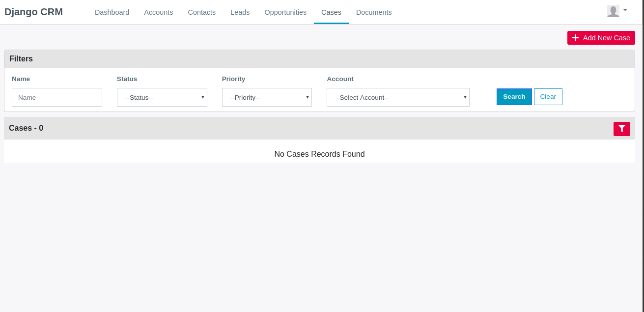
Task: Click the Add New Case button
Action: [601, 38]
